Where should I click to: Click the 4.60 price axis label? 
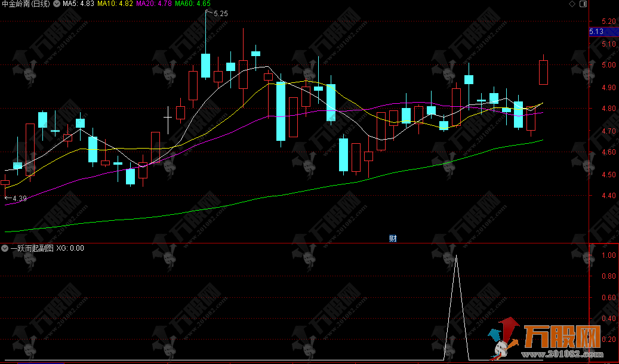coord(609,152)
